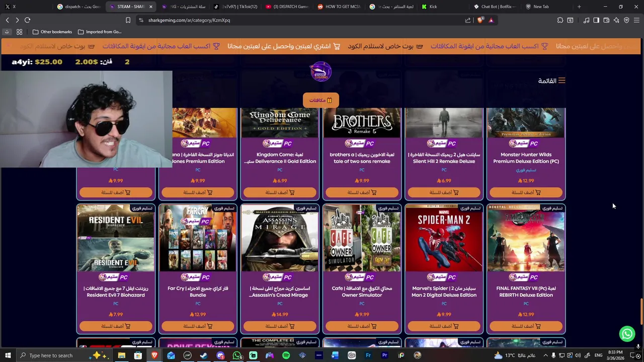Open the Brave VPN shield icon

(x=626, y=20)
